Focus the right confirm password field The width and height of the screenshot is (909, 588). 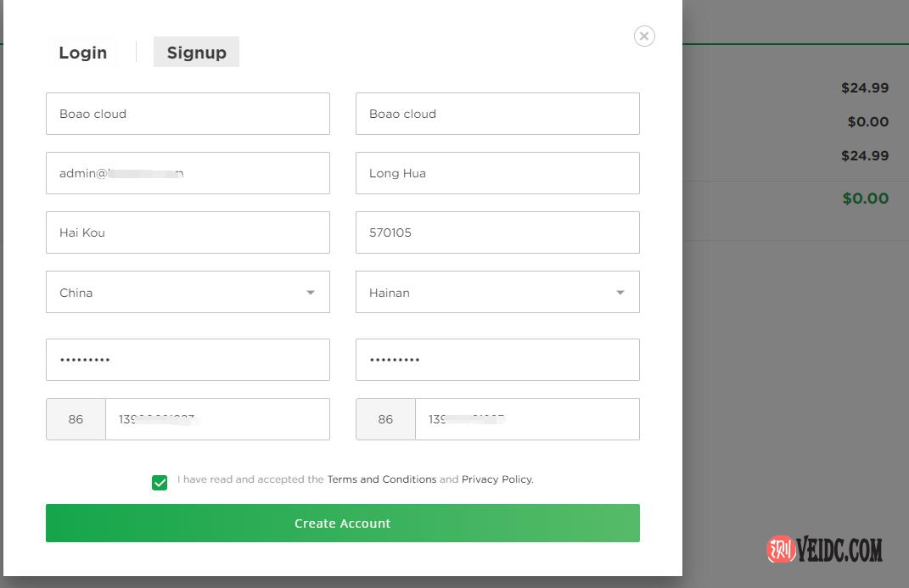(x=497, y=360)
